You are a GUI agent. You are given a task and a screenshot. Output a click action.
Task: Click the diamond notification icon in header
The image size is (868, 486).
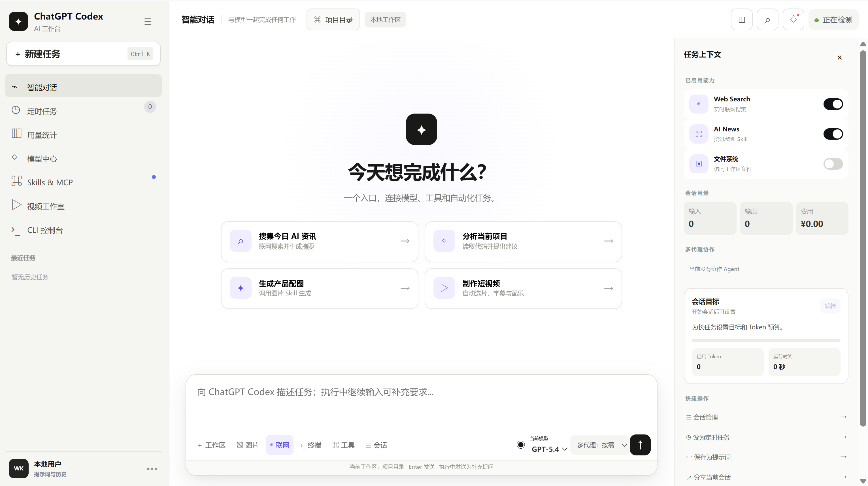coord(793,20)
